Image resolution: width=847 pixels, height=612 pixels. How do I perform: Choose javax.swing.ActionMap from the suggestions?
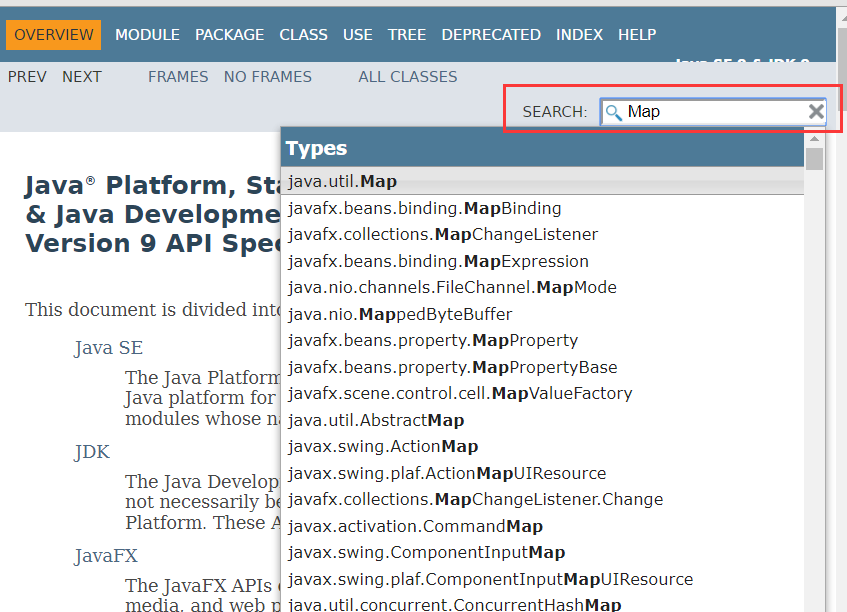[383, 446]
